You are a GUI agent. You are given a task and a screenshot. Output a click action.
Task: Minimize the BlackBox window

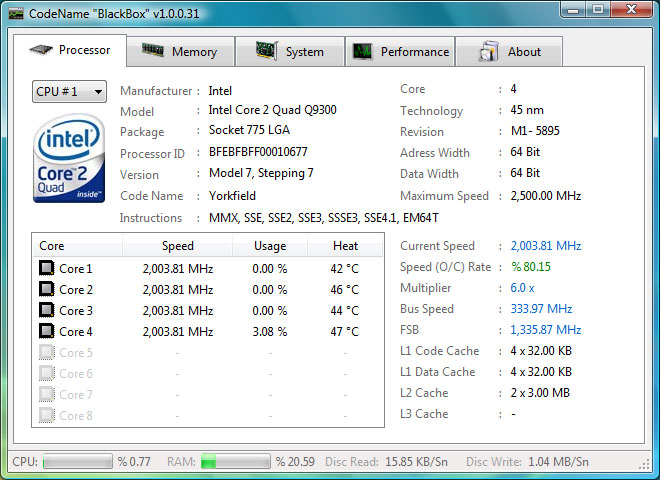573,10
